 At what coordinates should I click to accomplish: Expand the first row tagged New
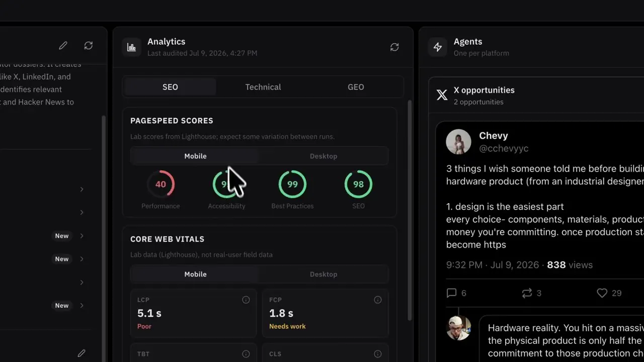pyautogui.click(x=82, y=236)
